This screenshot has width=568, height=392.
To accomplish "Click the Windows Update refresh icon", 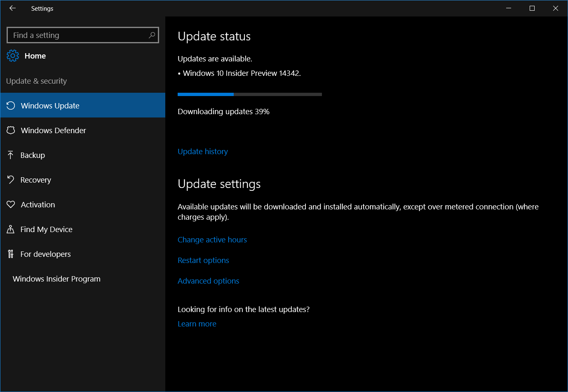I will coord(11,106).
